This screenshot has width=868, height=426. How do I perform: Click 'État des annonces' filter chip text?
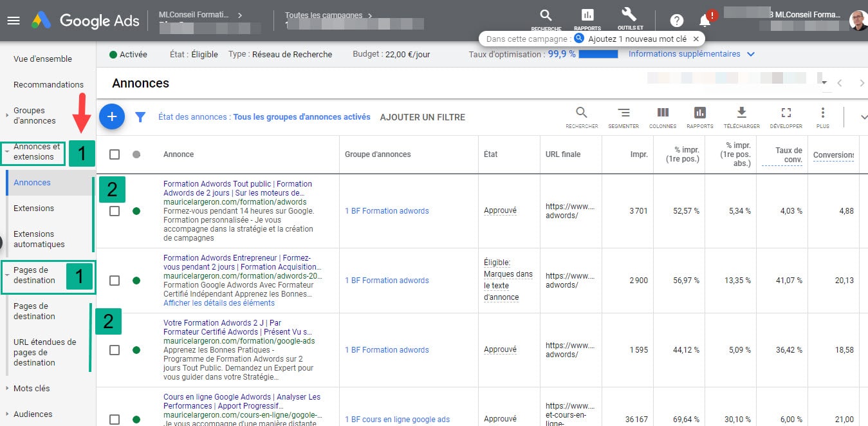tap(264, 117)
